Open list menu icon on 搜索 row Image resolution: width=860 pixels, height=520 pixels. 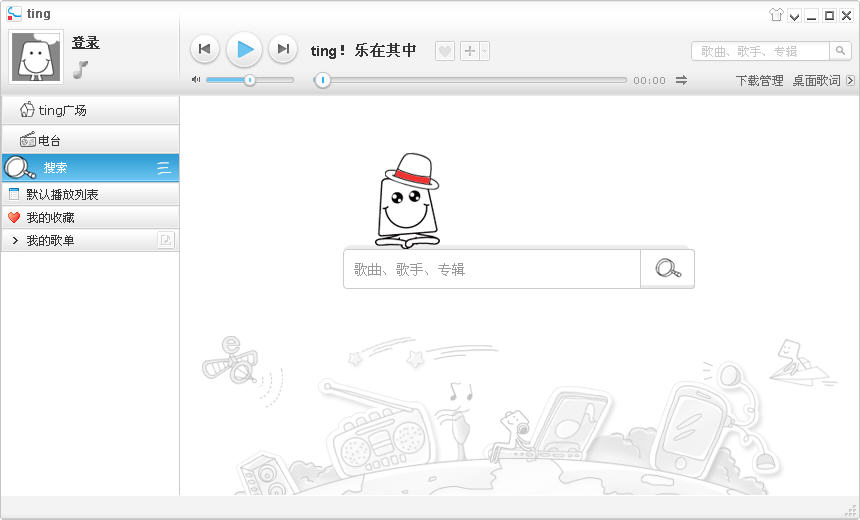tap(163, 168)
